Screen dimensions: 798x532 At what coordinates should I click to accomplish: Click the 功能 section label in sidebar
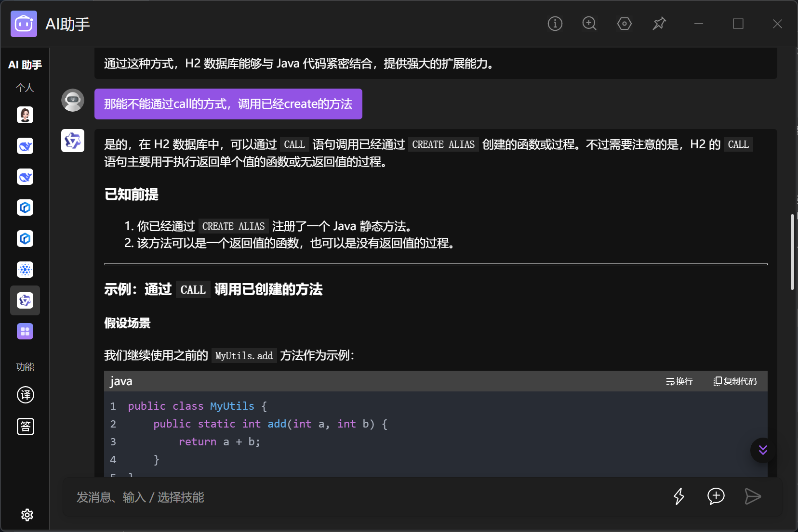tap(25, 367)
